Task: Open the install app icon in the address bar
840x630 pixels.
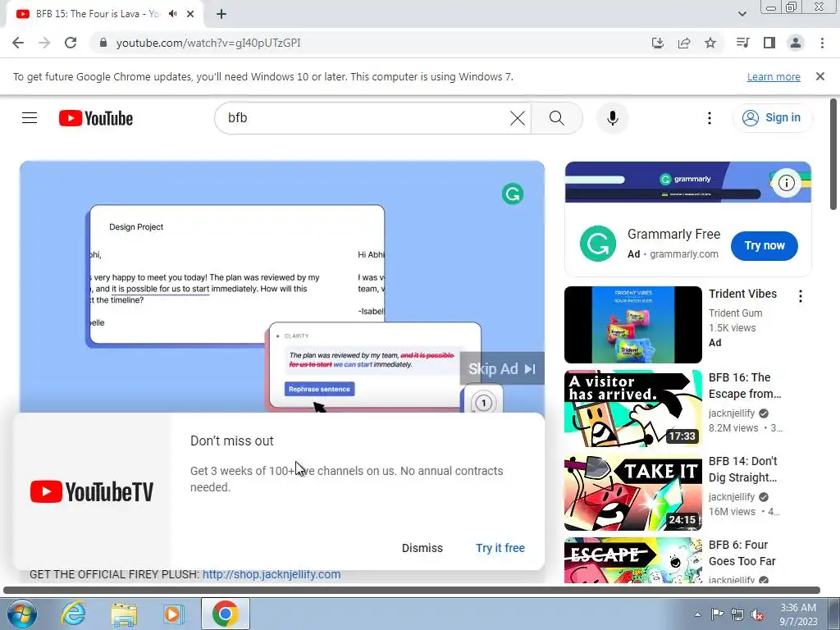Action: pyautogui.click(x=658, y=43)
